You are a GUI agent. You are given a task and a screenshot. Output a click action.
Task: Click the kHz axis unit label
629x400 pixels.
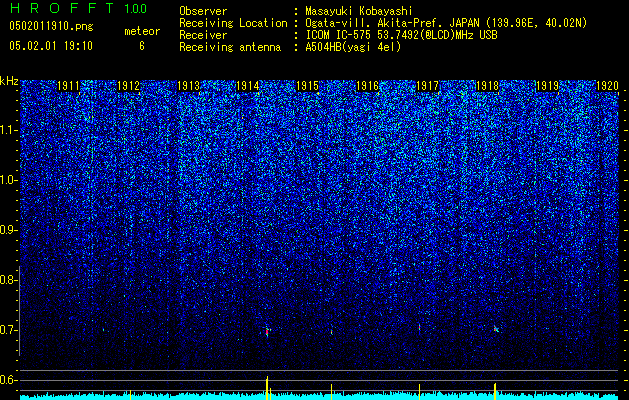(x=9, y=81)
